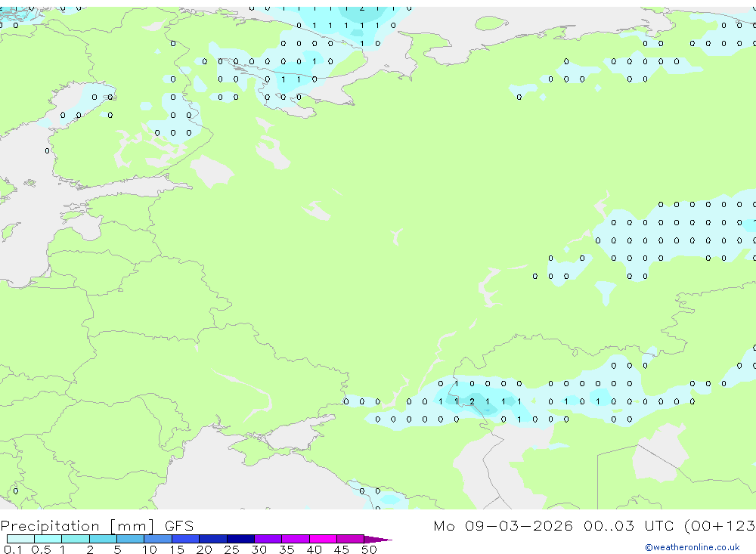
Task: Click the 0.5–1 mm legend swatch
Action: tap(48, 539)
